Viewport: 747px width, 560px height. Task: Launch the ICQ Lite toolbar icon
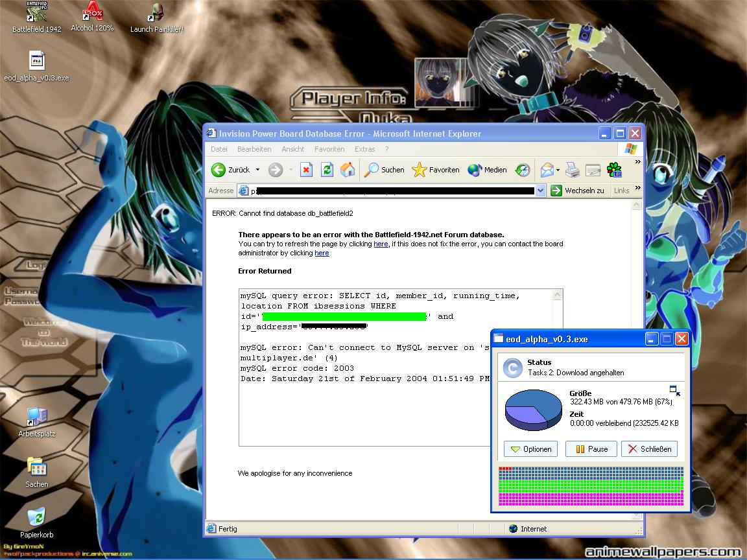point(613,170)
